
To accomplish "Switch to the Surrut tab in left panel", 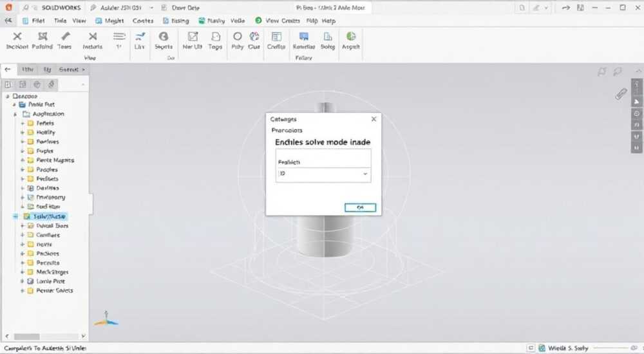I will click(x=69, y=70).
